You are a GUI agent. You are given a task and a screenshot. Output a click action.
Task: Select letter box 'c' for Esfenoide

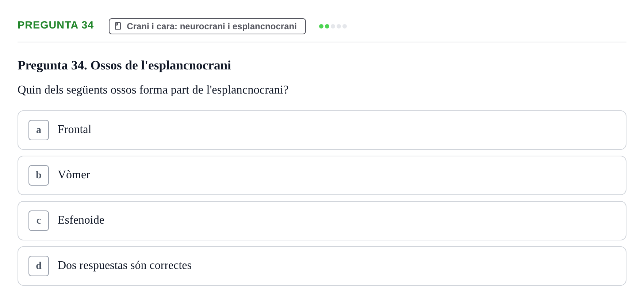click(x=39, y=221)
